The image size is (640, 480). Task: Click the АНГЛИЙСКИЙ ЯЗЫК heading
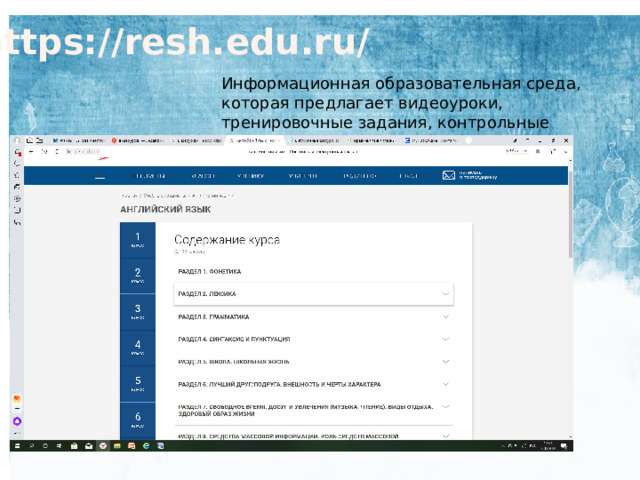pos(165,209)
